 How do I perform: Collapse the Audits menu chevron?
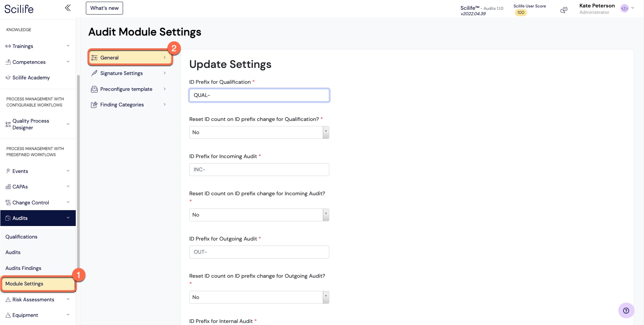[68, 218]
